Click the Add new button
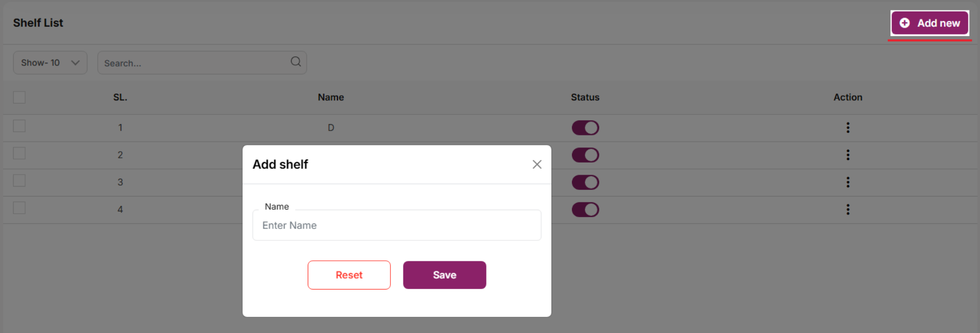 [x=930, y=23]
